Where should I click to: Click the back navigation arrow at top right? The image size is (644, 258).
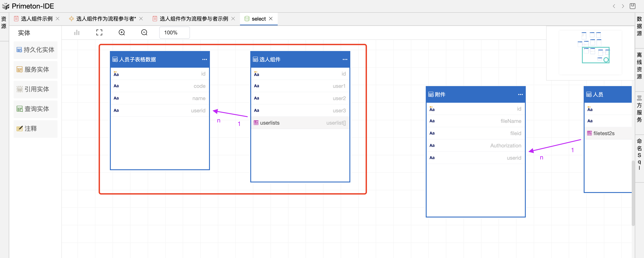click(614, 6)
